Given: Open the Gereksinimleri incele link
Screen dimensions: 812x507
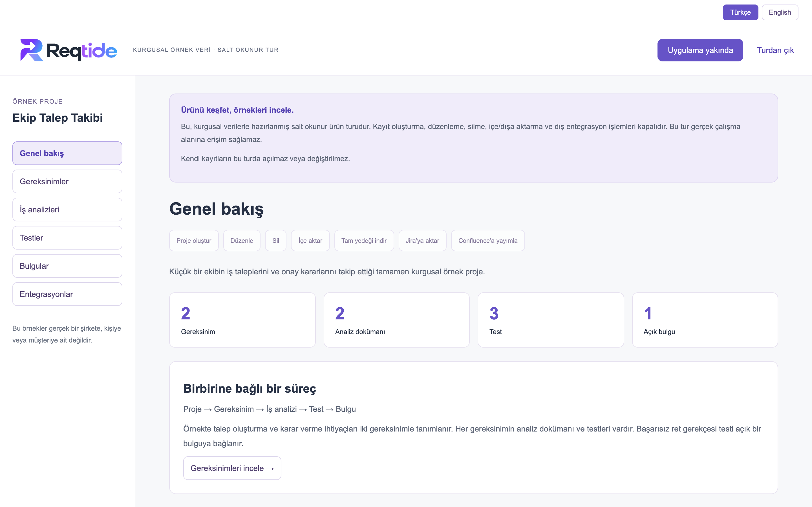Looking at the screenshot, I should (x=232, y=468).
